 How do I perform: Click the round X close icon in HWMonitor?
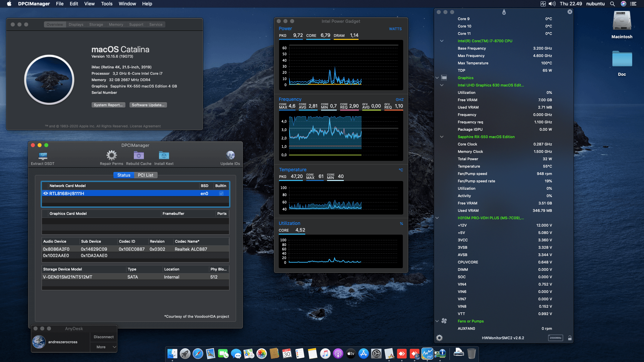click(570, 12)
